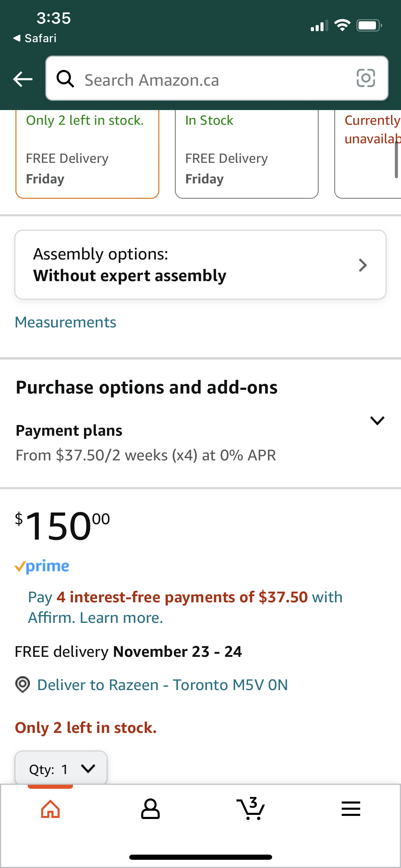The height and width of the screenshot is (868, 401).
Task: Tap the delivery location pin icon
Action: click(23, 685)
